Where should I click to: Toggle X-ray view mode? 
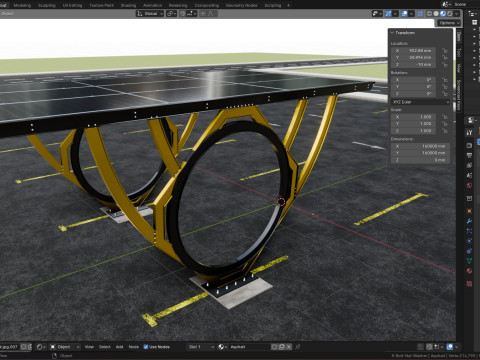coord(421,13)
